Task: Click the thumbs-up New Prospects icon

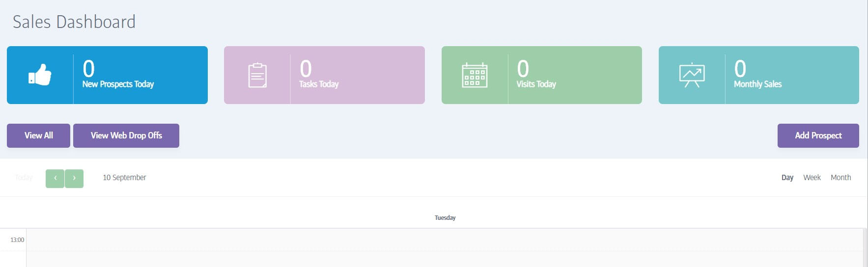Action: tap(40, 75)
